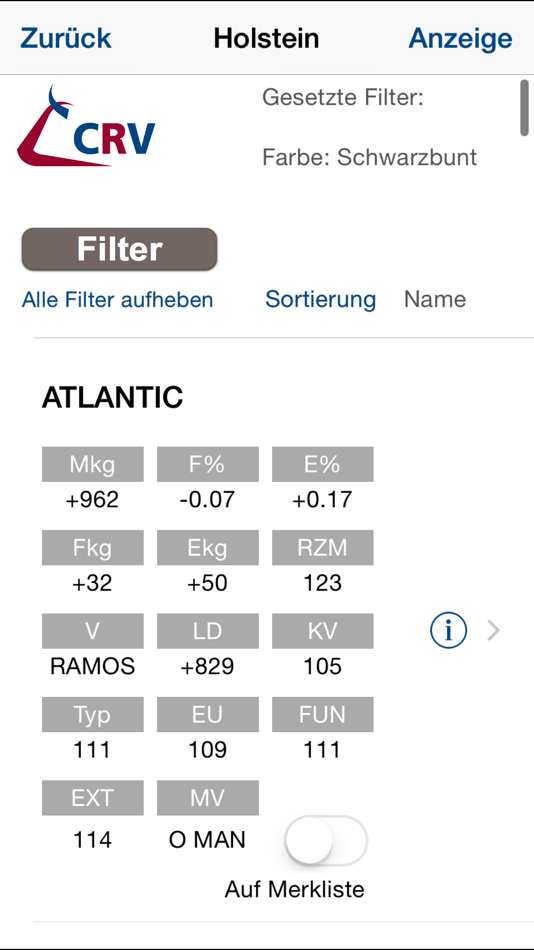This screenshot has width=534, height=950.
Task: Toggle the Auf Merkliste switch
Action: 326,840
